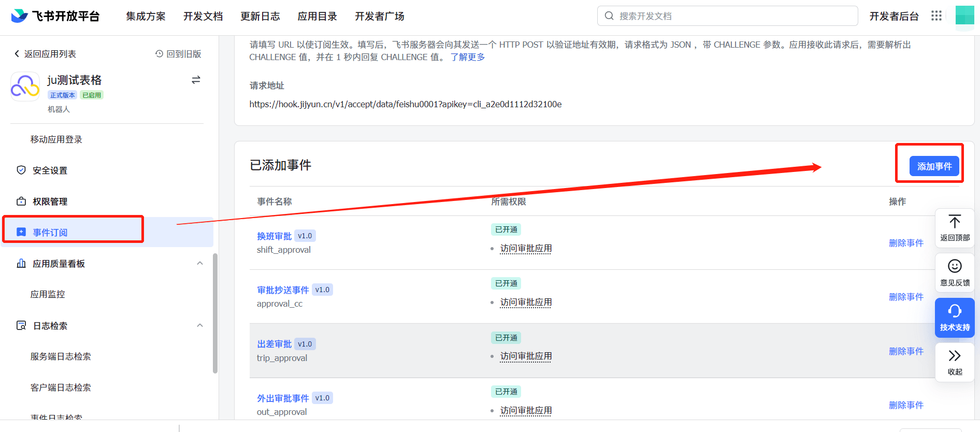
Task: Open 意见反馈 feedback smiley icon
Action: (955, 267)
